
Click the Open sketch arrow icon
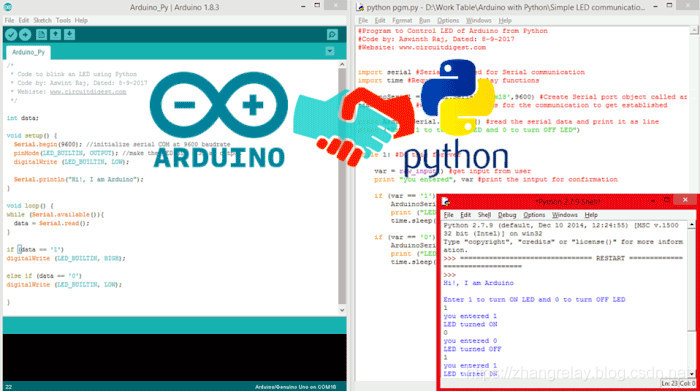pyautogui.click(x=55, y=34)
